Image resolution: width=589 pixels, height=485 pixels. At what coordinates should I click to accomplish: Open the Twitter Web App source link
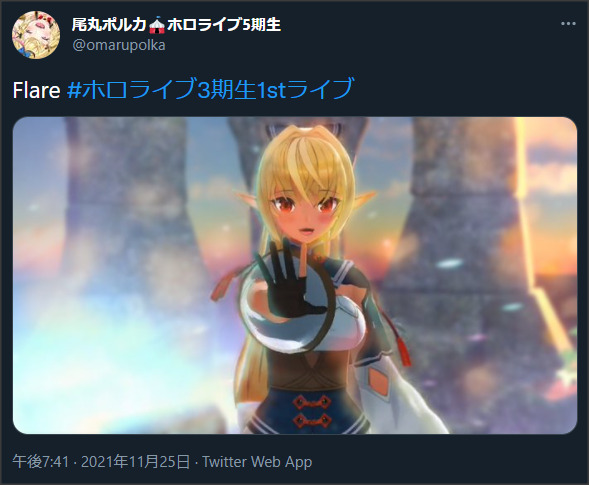coord(257,462)
